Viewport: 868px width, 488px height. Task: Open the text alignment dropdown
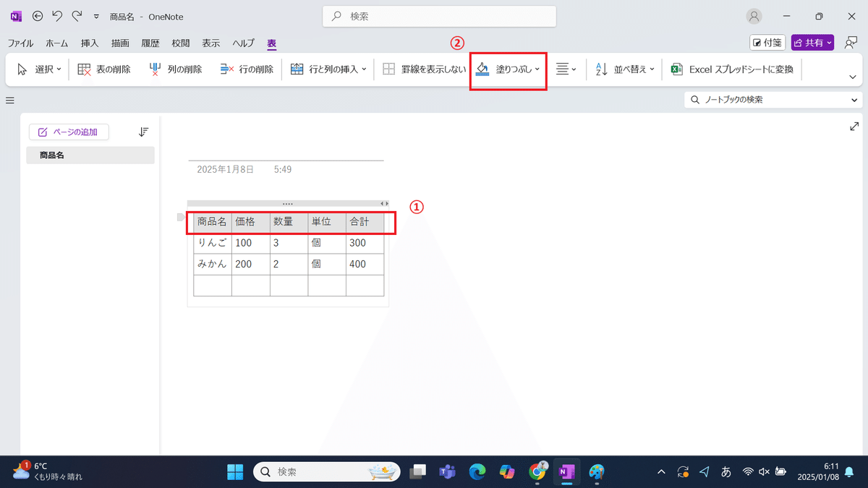(x=566, y=69)
